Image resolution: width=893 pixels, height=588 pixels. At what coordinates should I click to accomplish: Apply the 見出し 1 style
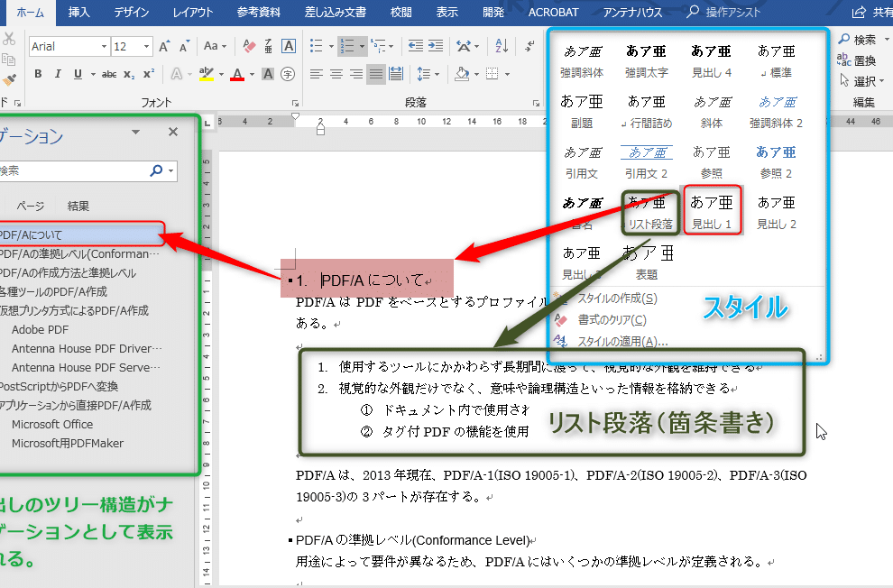[x=712, y=211]
